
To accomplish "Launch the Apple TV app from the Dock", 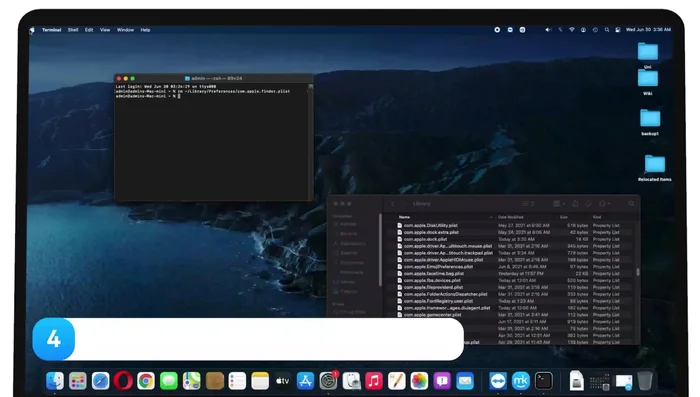I will pos(283,381).
